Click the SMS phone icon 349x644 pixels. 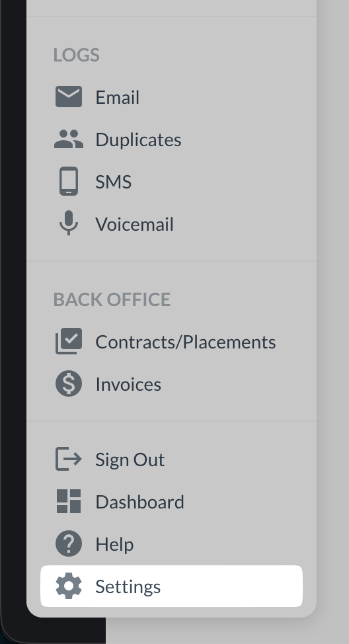(69, 181)
